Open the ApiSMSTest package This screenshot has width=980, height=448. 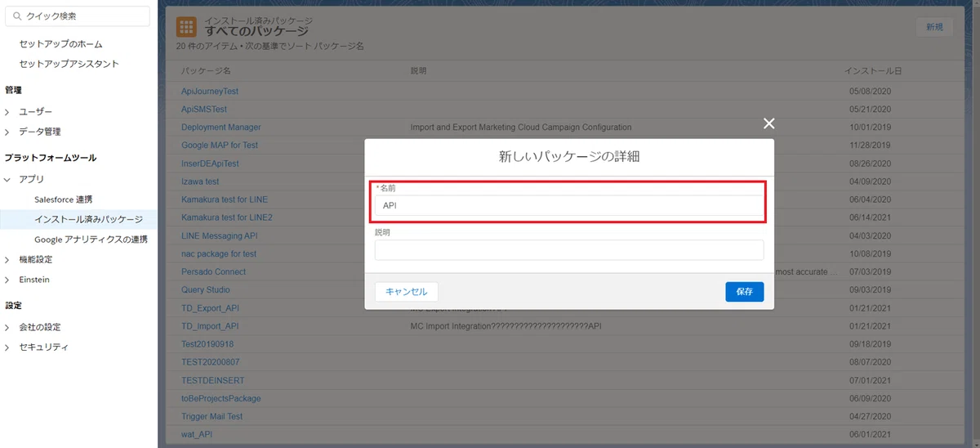tap(204, 110)
